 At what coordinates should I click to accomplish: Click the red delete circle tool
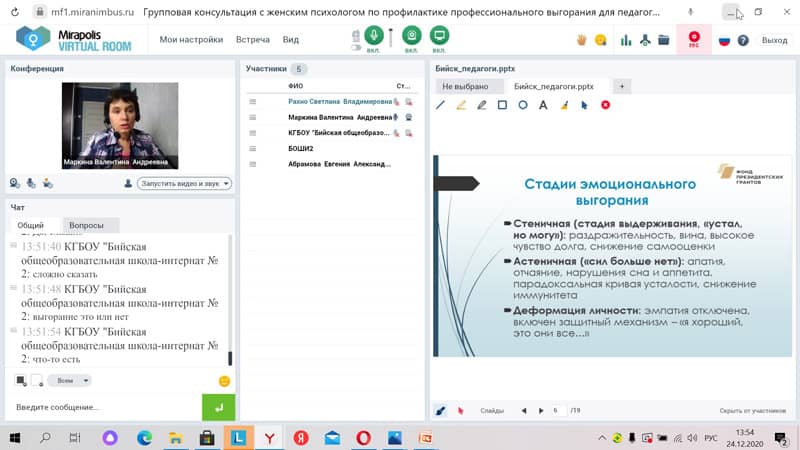click(606, 105)
